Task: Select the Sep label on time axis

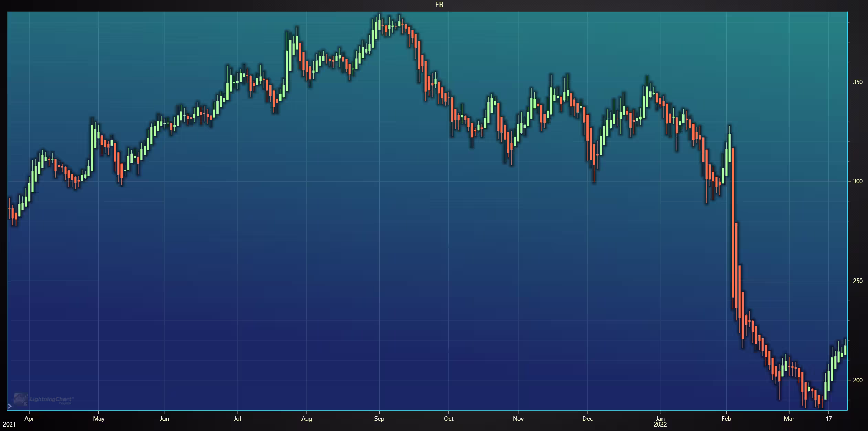Action: (379, 419)
